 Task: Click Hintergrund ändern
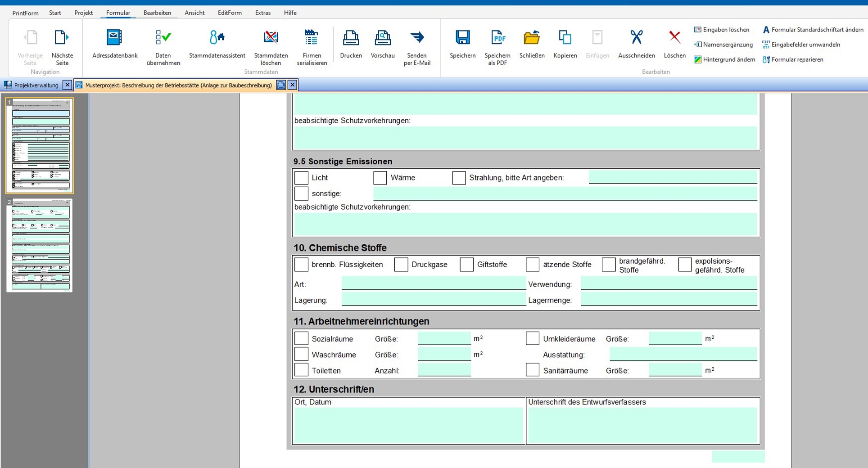[724, 59]
